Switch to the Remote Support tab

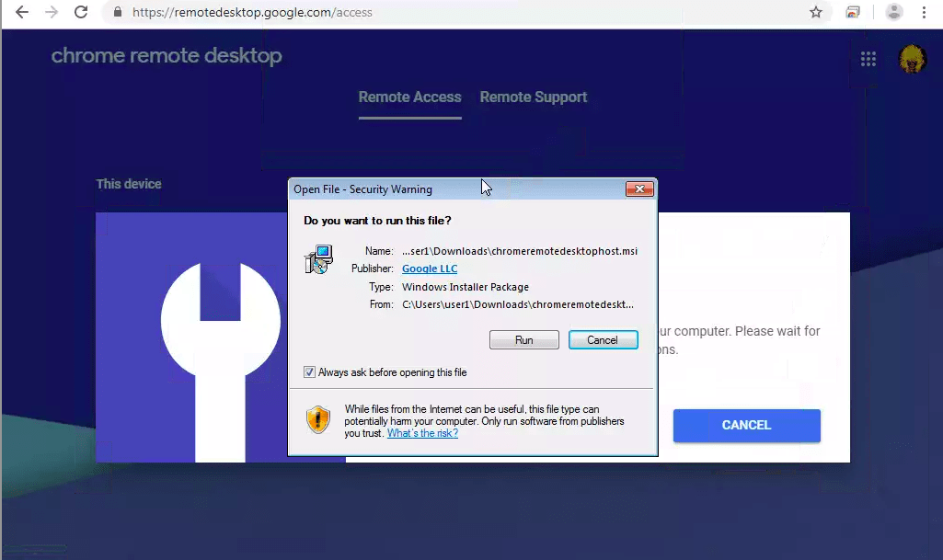(534, 97)
